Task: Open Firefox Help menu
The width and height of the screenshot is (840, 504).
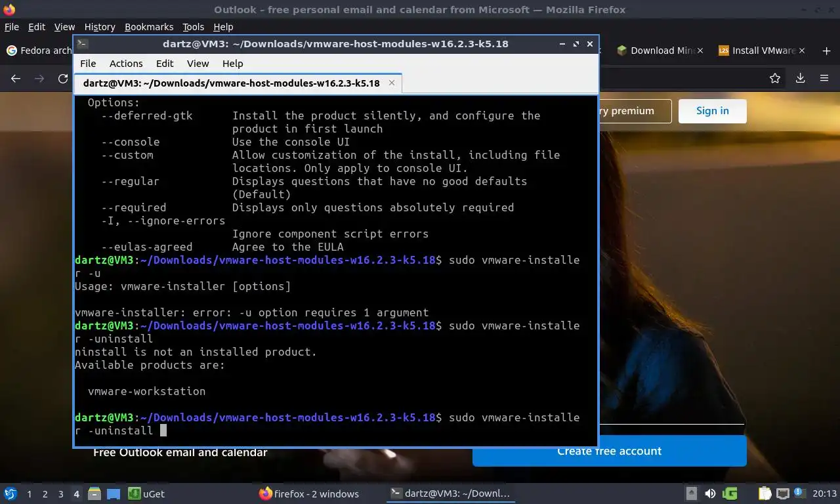Action: [x=223, y=27]
